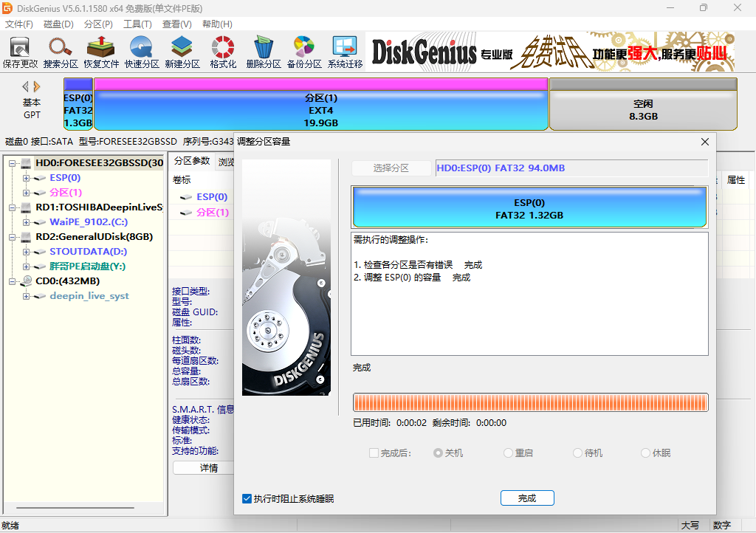Select the 空闲 8.3GB free space block
The height and width of the screenshot is (533, 756).
tap(643, 105)
